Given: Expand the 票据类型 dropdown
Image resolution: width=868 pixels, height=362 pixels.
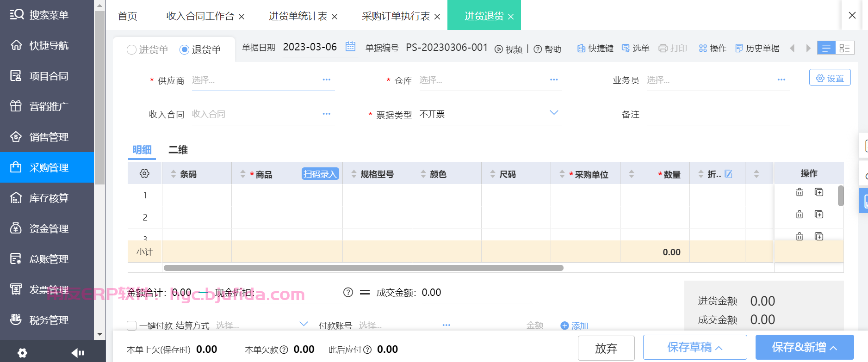Looking at the screenshot, I should (554, 113).
